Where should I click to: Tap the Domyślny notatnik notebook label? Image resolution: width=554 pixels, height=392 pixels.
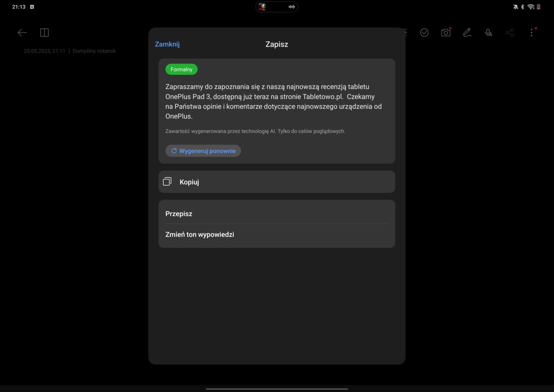(94, 51)
